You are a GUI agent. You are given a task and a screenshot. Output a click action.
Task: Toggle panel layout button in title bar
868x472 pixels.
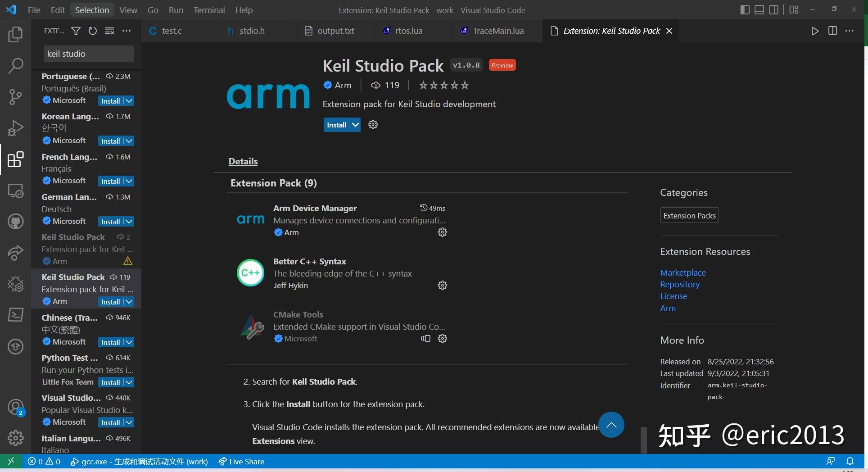point(759,10)
